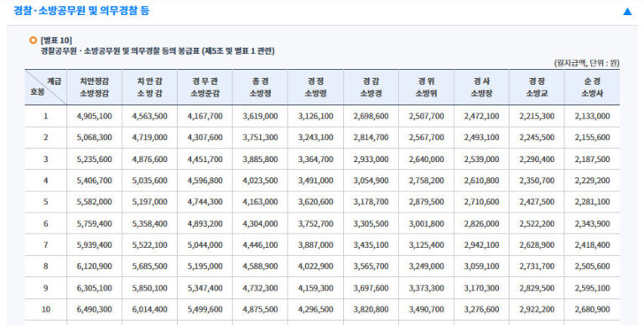Screen dimensions: 644x325
Task: Click the cell value 5,235,600
Action: click(95, 160)
